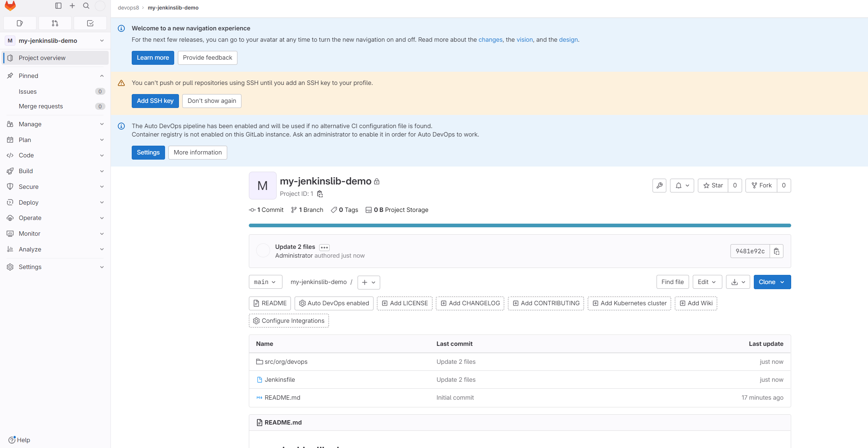Screen dimensions: 868x448
Task: Fork the my-jenkinslib-demo project
Action: pyautogui.click(x=761, y=186)
